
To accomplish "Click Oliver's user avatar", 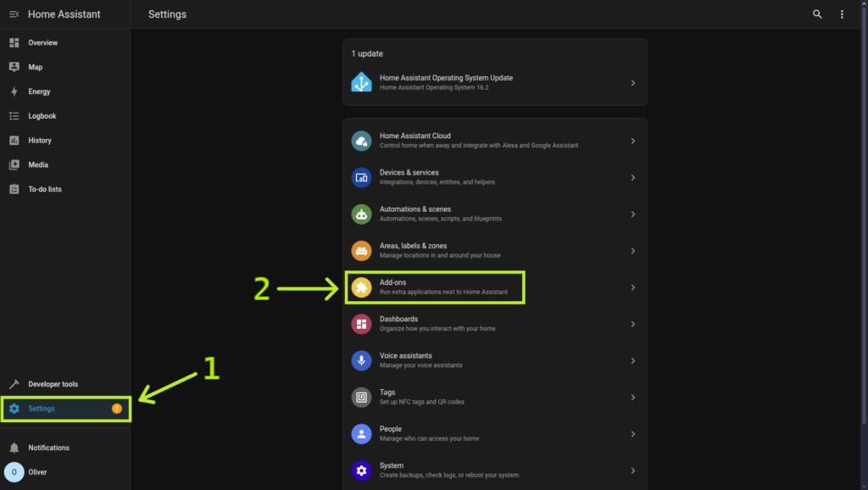I will pyautogui.click(x=14, y=472).
